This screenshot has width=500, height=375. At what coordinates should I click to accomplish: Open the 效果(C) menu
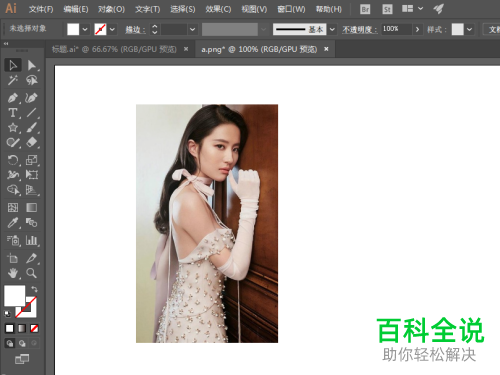coord(218,9)
